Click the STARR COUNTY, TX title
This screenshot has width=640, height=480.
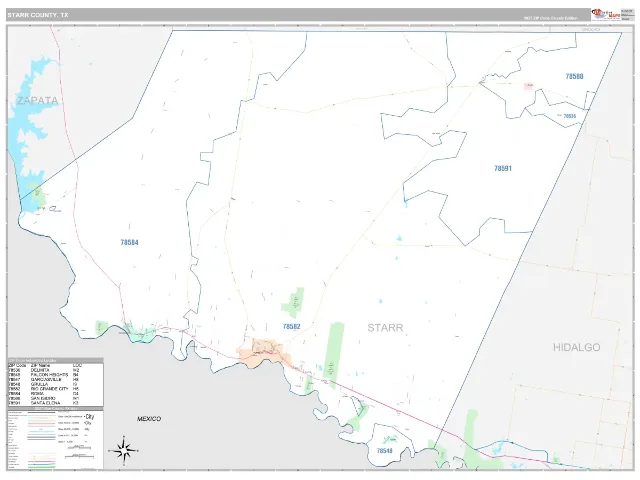pos(38,15)
